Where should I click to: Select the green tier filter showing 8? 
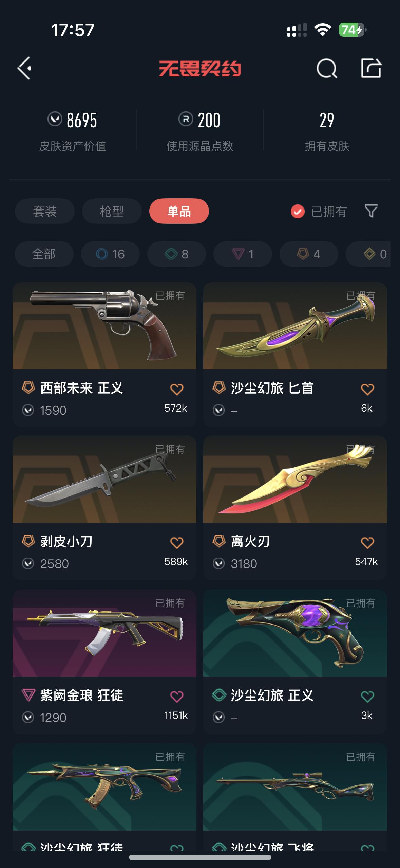[176, 254]
